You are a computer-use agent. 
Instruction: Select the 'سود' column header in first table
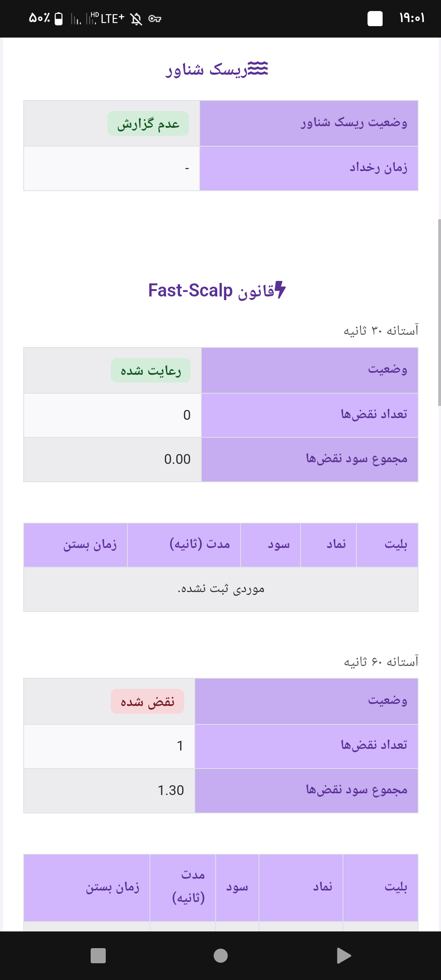coord(271,545)
